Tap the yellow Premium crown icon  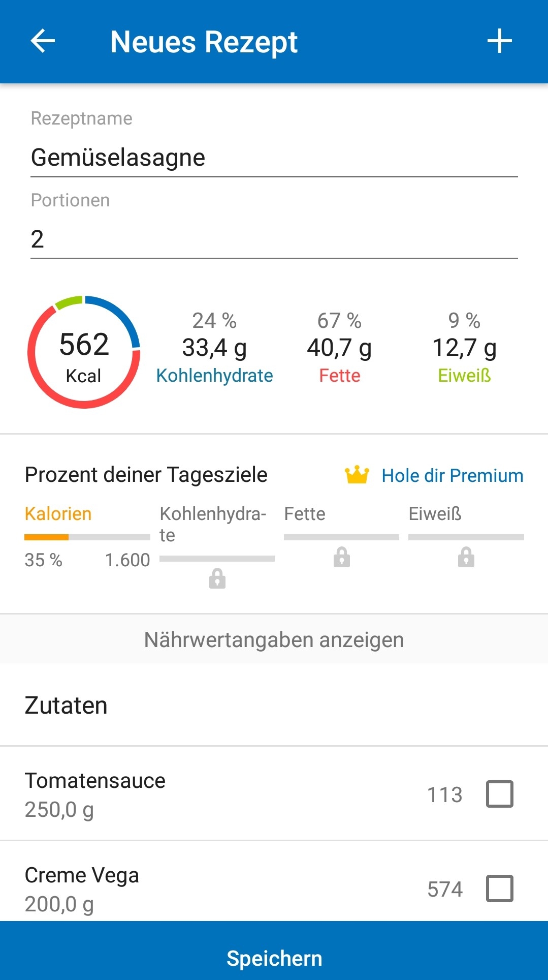click(x=357, y=475)
